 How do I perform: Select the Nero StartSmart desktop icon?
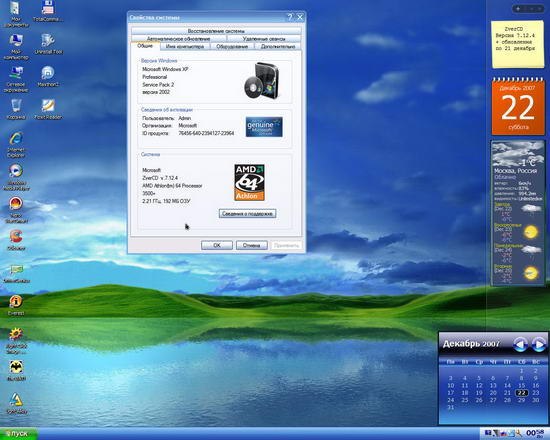tap(16, 210)
